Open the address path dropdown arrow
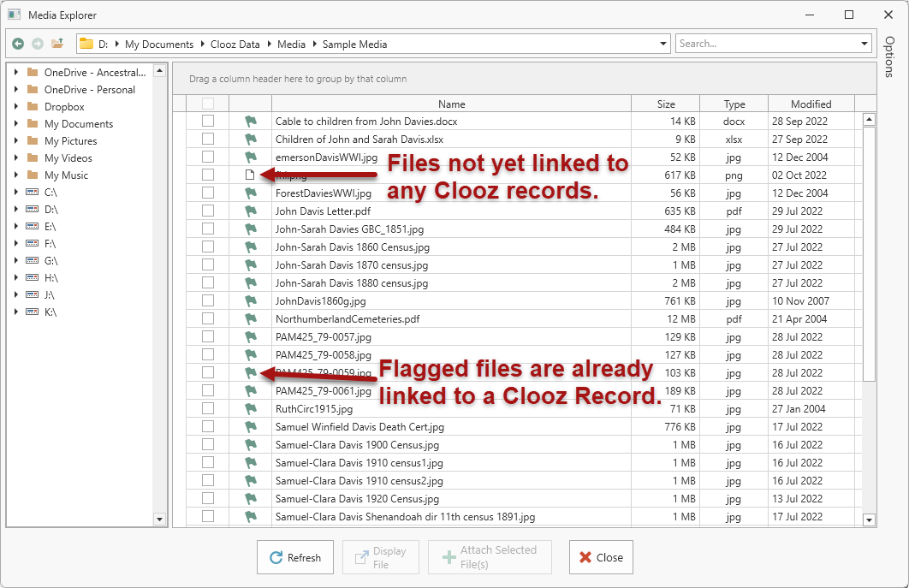 click(664, 44)
